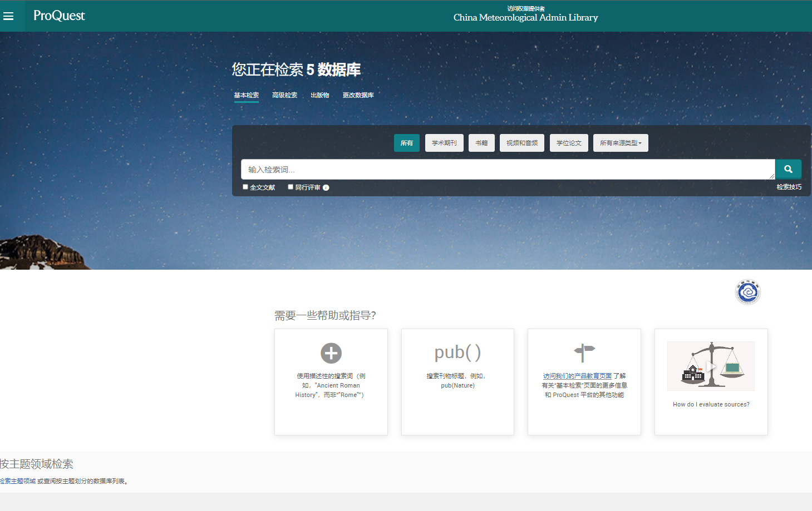The width and height of the screenshot is (812, 511).
Task: Select the 更改数据库 tab
Action: [x=358, y=95]
